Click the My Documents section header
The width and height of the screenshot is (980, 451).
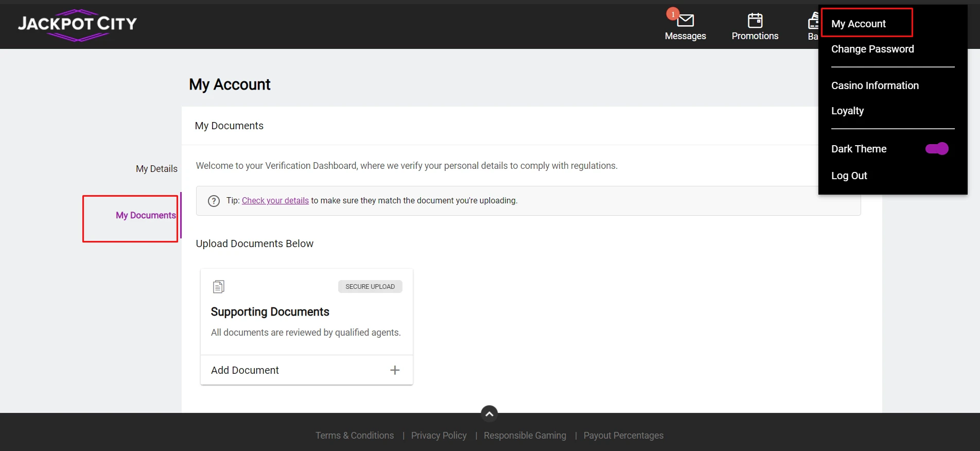click(x=229, y=126)
